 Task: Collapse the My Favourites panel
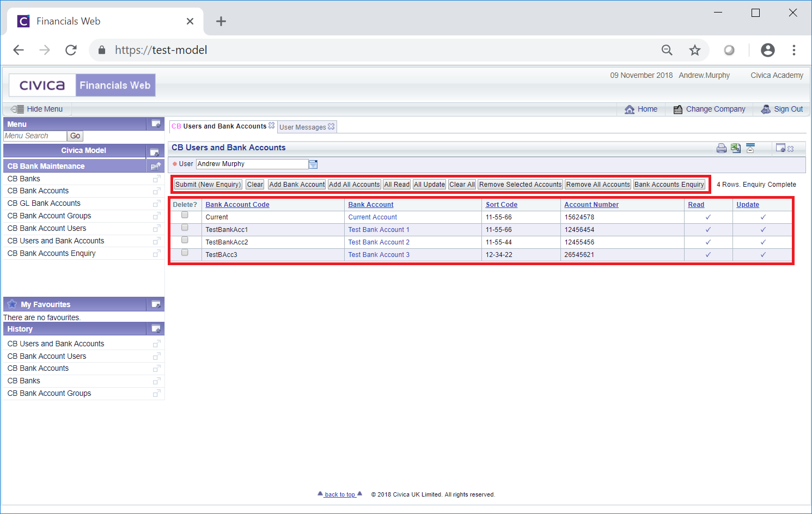point(156,304)
